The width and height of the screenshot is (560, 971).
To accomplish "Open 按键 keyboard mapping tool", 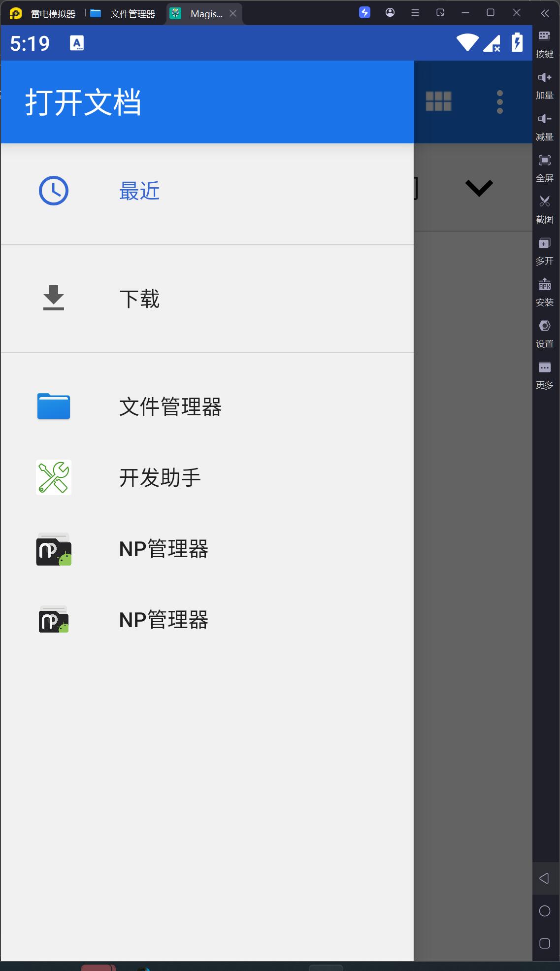I will 545,44.
